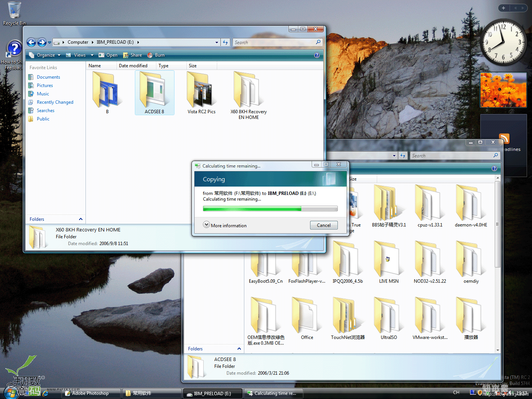Select the 播放器 folder
This screenshot has width=532, height=399.
(x=471, y=318)
